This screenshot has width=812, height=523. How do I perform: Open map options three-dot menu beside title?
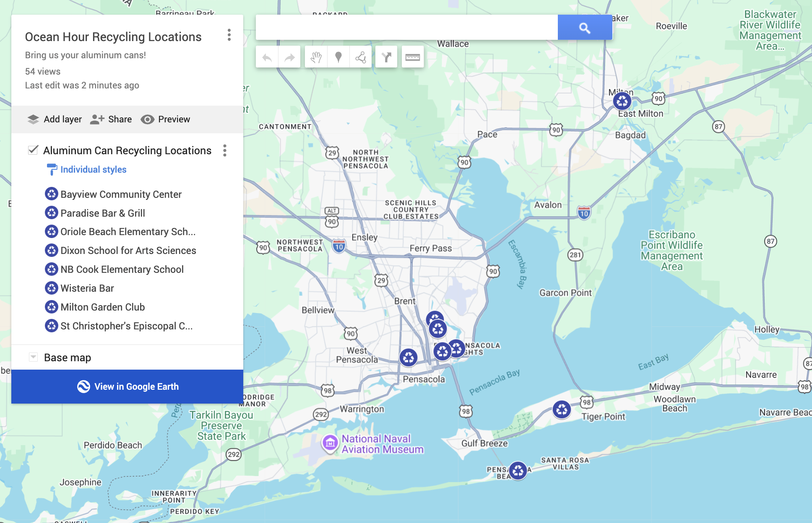[x=229, y=35]
